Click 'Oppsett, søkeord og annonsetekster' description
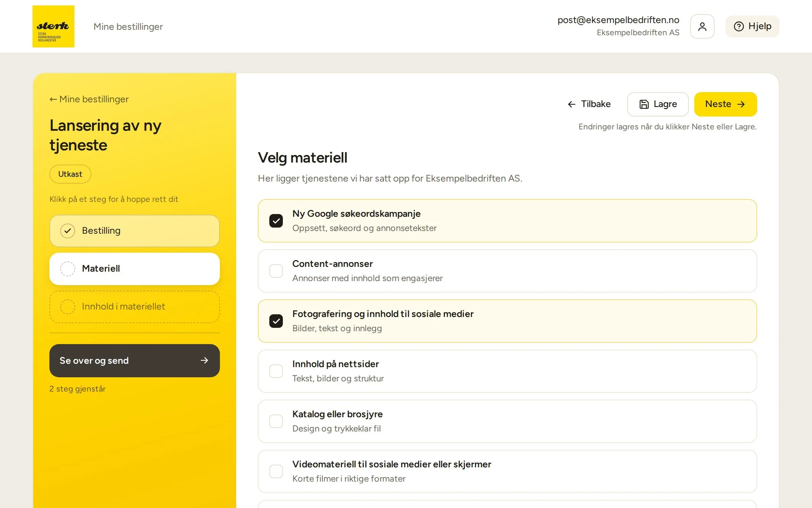 pos(364,228)
